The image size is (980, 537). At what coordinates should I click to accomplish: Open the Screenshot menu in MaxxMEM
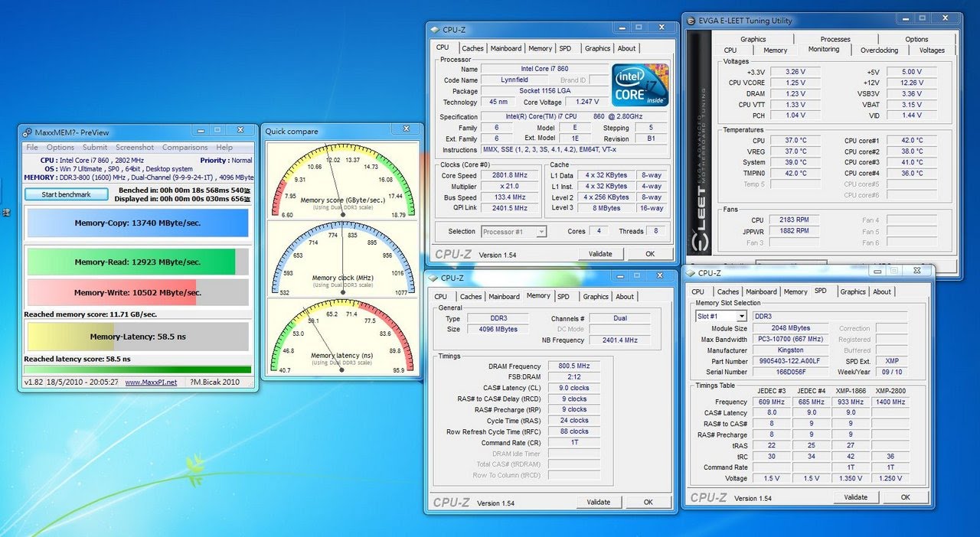click(x=135, y=148)
